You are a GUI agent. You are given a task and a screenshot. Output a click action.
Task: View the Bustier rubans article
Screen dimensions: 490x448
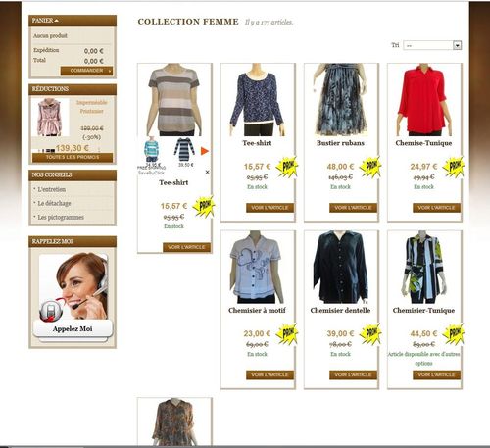(x=353, y=208)
